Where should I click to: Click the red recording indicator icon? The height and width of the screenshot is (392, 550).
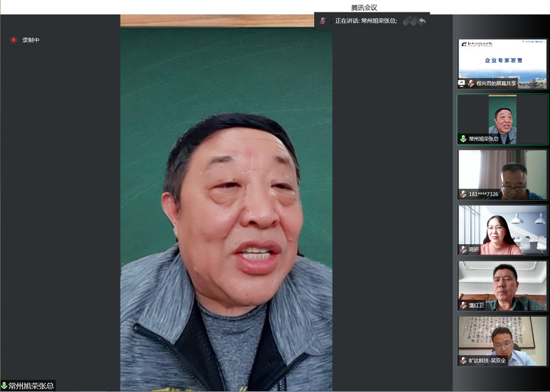13,40
